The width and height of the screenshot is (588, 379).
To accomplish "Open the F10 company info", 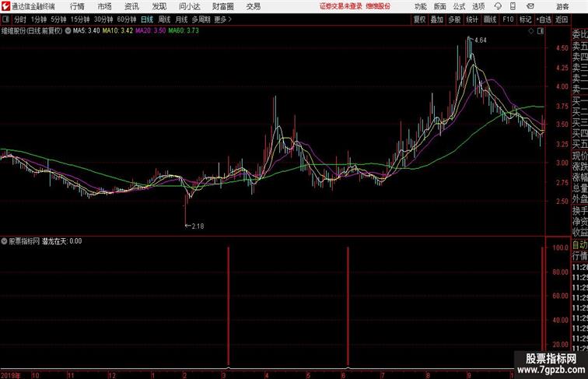I will (x=508, y=19).
